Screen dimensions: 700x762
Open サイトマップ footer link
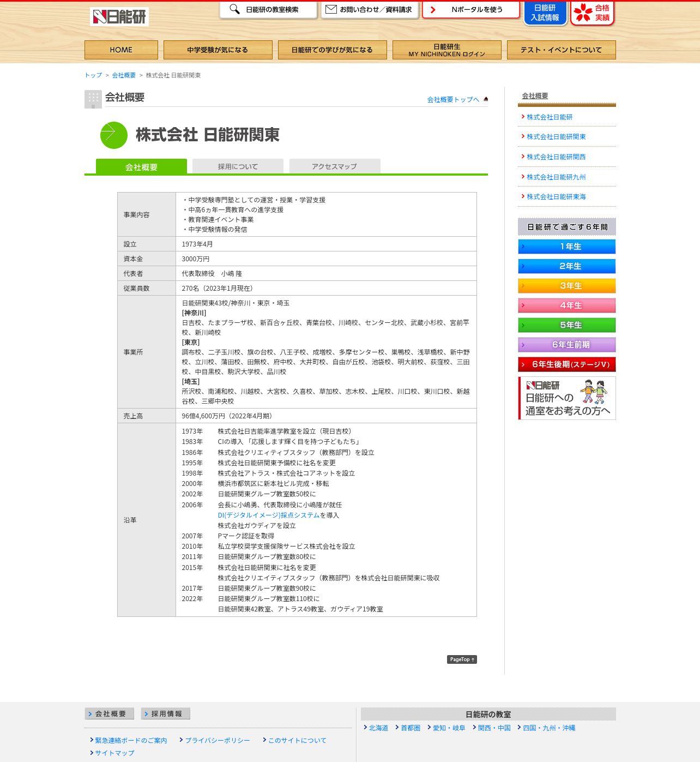click(114, 753)
